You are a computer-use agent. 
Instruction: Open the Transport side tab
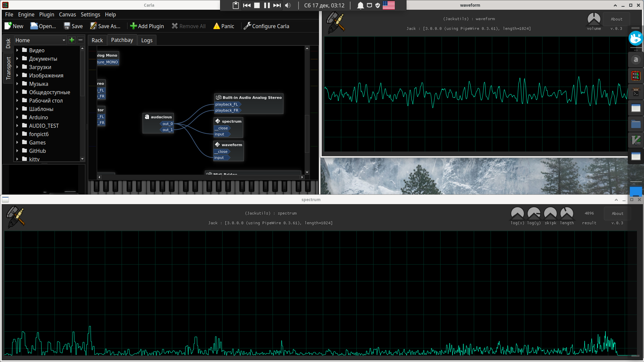click(x=8, y=68)
